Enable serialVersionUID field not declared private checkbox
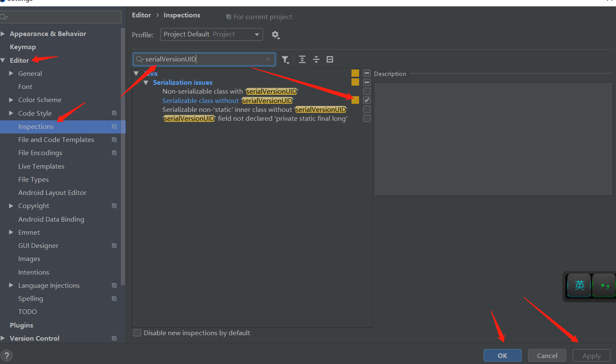Screen dimensions: 616x364 pos(367,118)
